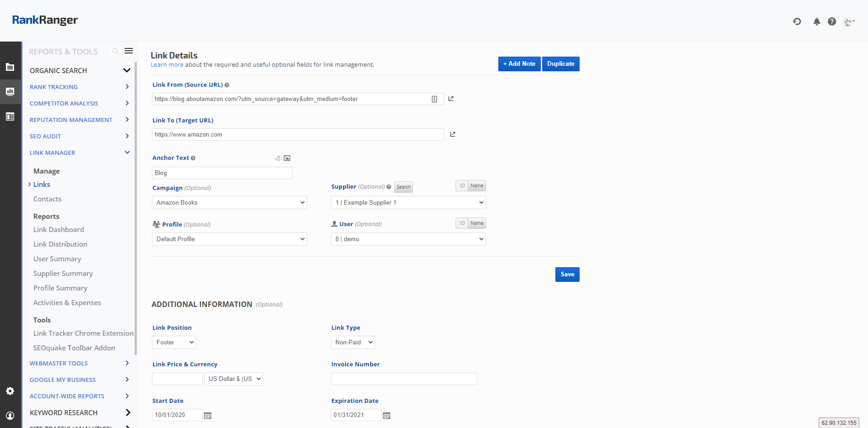Open source URL in new window icon
This screenshot has width=868, height=428.
click(451, 99)
